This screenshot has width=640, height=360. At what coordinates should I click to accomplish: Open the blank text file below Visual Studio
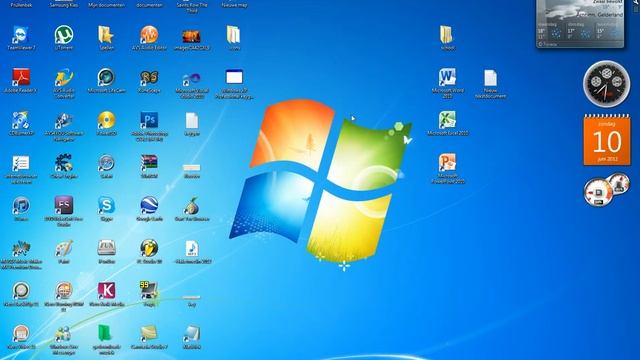[x=191, y=121]
